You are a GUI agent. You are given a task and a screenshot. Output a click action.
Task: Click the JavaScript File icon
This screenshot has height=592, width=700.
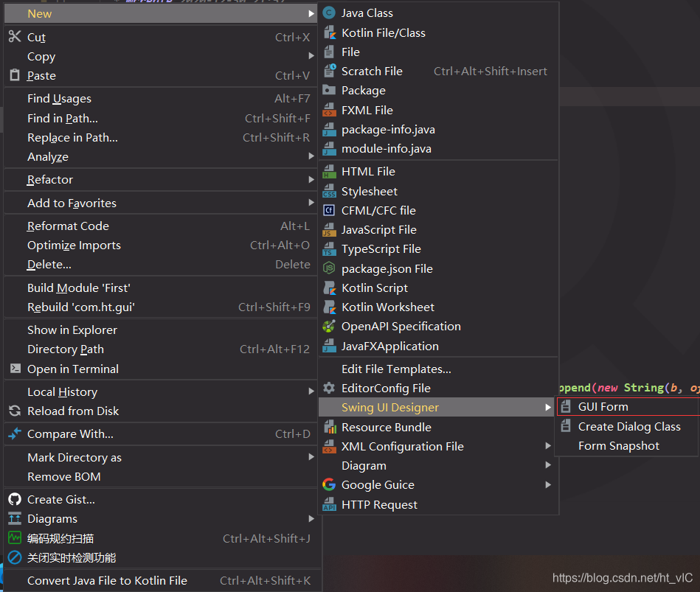tap(329, 229)
